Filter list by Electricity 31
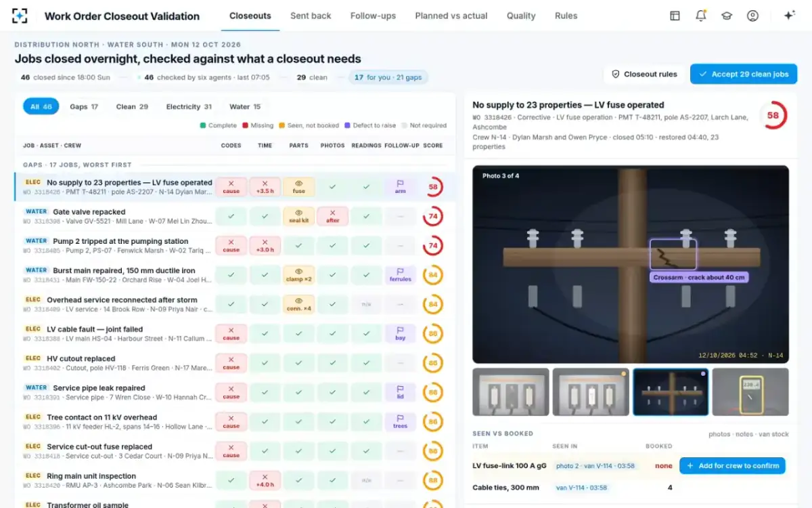The image size is (812, 508). 189,106
